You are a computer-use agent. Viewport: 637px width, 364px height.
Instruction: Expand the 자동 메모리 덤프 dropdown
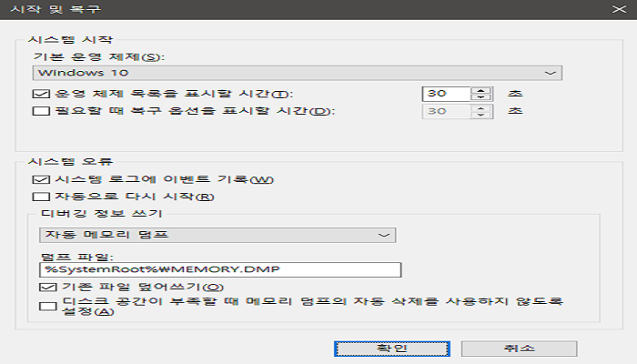[x=213, y=236]
